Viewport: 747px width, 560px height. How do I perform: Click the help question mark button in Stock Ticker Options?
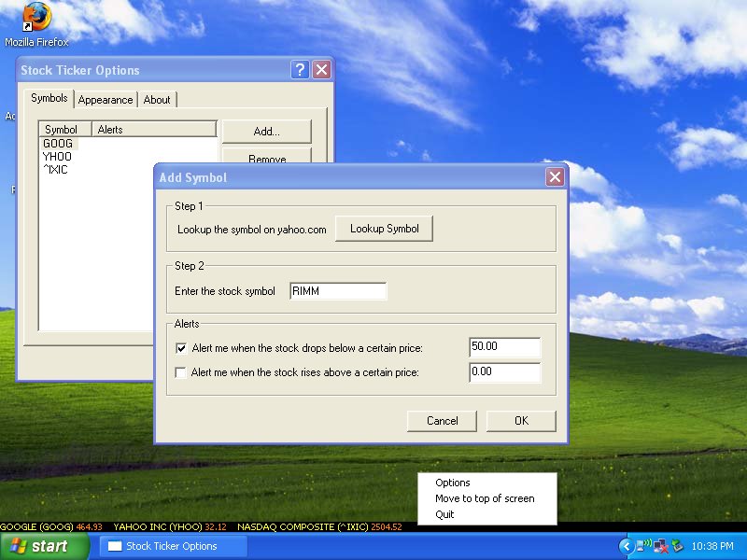click(300, 70)
